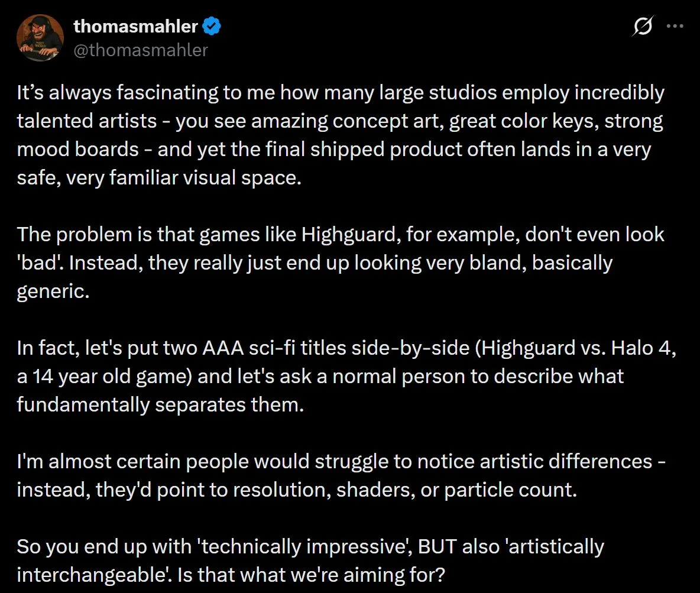The height and width of the screenshot is (593, 700).
Task: Click the paragraph starting 'The problem is'
Action: coord(340,263)
